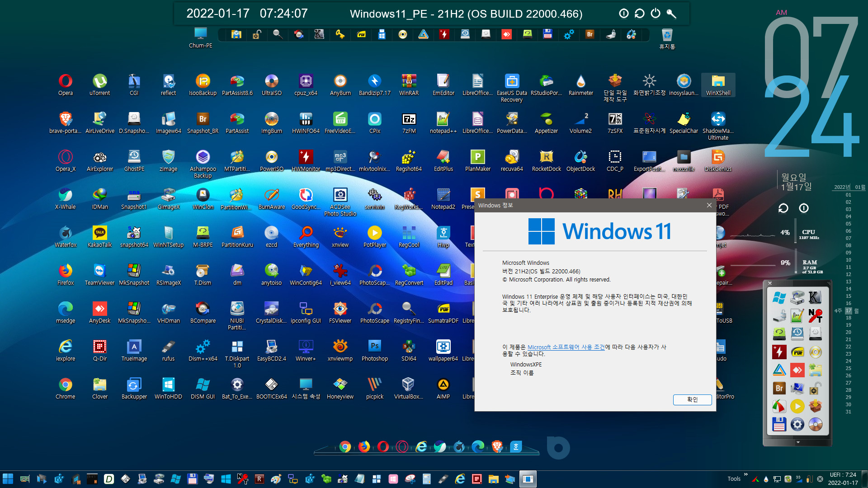
Task: Open the Chrome desktop icon
Action: coord(66,389)
